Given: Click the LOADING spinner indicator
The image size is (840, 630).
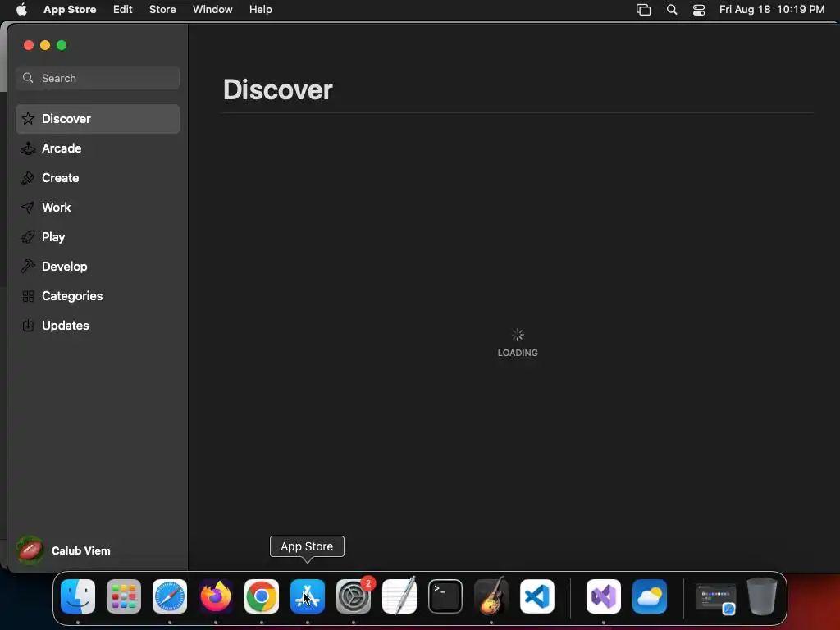Looking at the screenshot, I should (x=518, y=336).
